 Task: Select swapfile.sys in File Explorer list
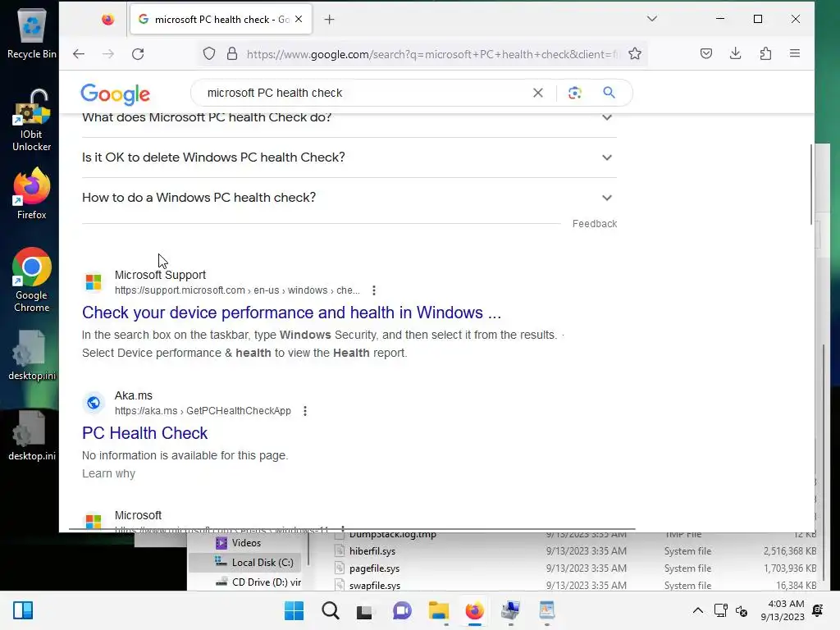375,586
